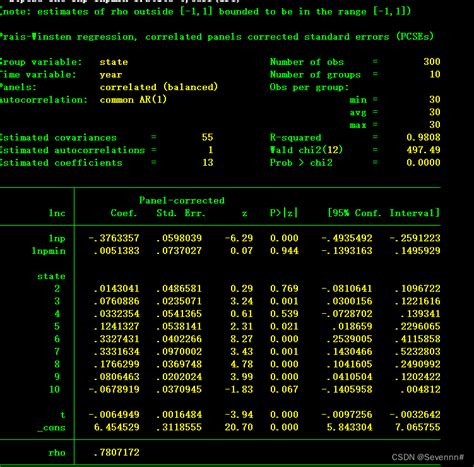Viewport: 474px width, 467px height.
Task: Click state 4 coefficient .0332354
Action: pos(116,314)
